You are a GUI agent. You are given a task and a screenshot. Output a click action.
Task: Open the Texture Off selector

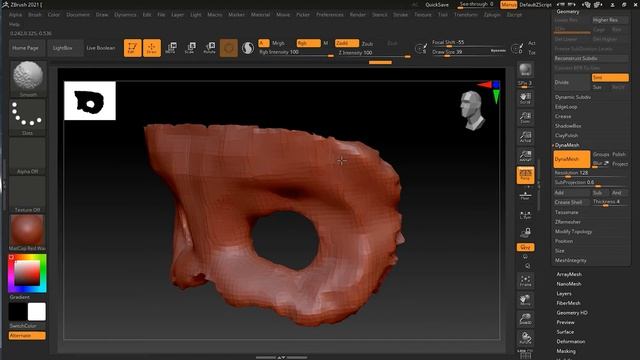28,194
